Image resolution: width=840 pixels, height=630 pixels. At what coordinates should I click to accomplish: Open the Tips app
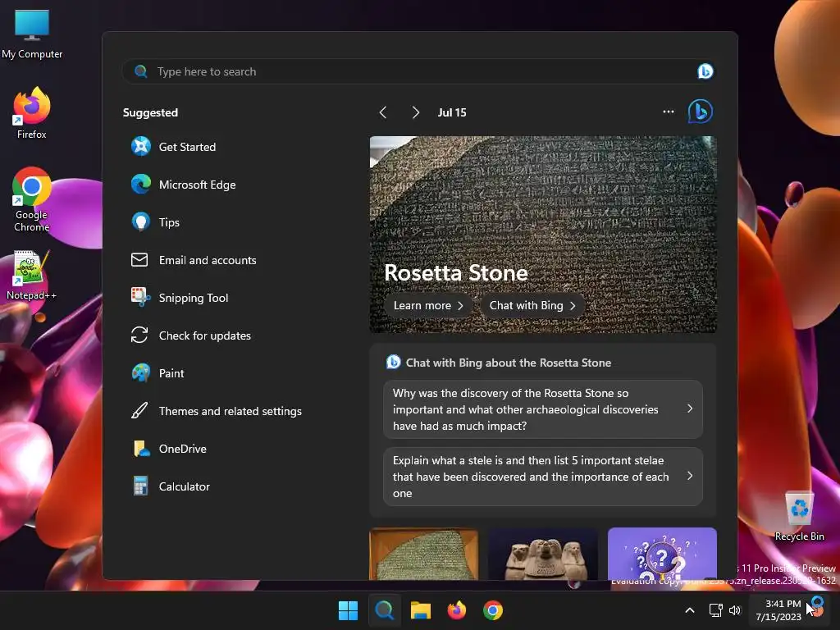(x=155, y=221)
